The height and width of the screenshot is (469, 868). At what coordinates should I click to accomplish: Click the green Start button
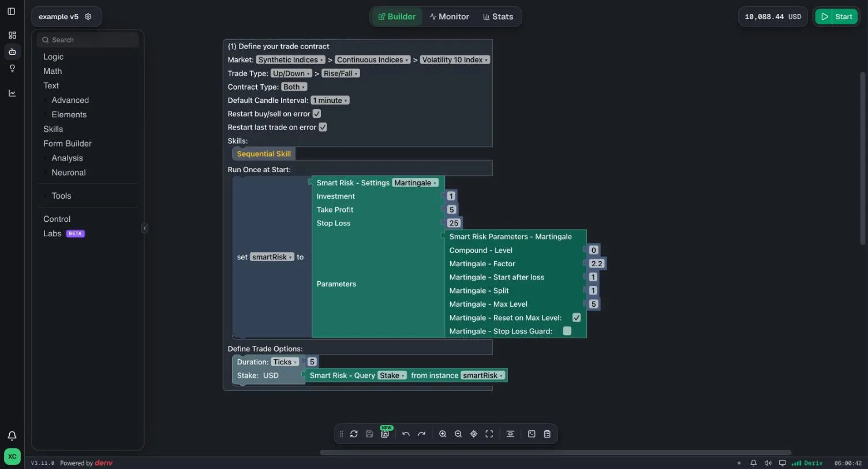point(836,17)
